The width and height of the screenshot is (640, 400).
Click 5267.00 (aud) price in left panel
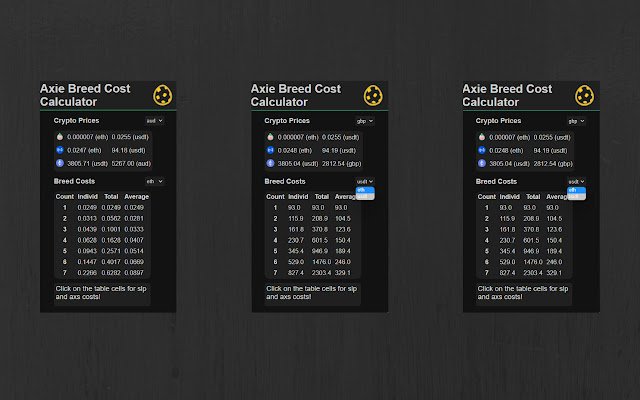pos(131,163)
